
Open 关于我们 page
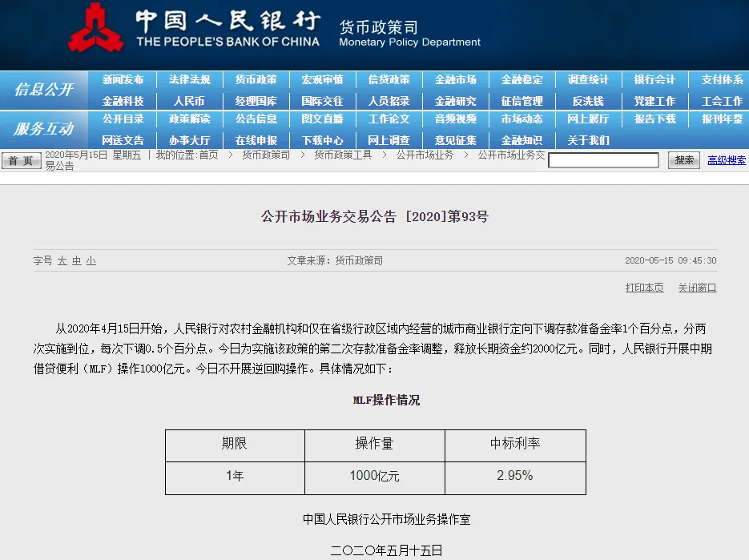(588, 140)
